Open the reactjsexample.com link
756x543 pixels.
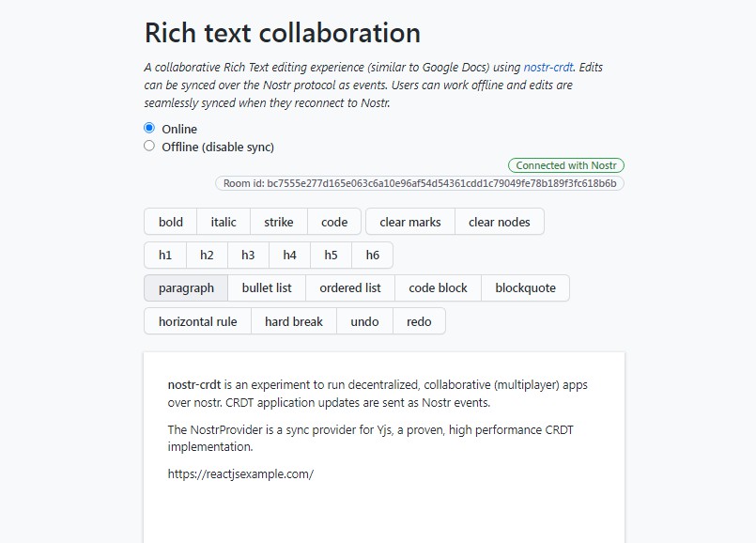click(x=241, y=473)
